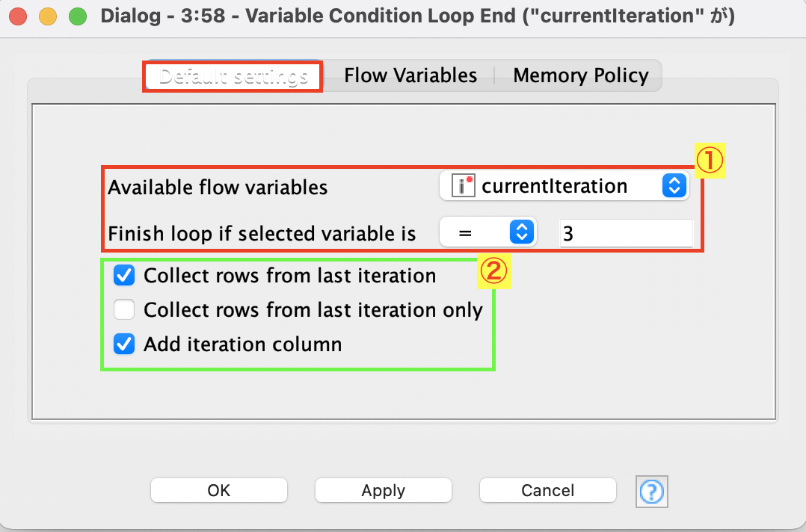The width and height of the screenshot is (806, 532).
Task: Toggle the Add iteration column checkbox
Action: (124, 344)
